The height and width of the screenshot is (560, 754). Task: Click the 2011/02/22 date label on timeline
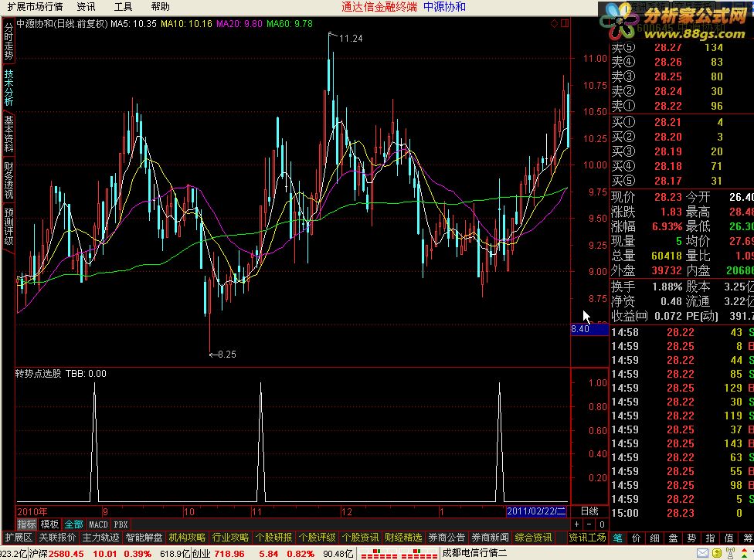coord(537,511)
